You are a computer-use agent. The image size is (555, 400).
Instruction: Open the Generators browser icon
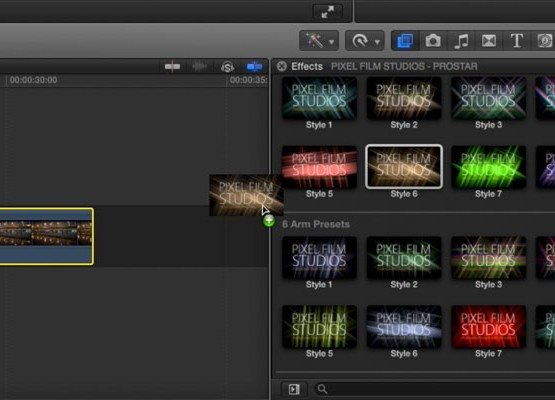[544, 41]
